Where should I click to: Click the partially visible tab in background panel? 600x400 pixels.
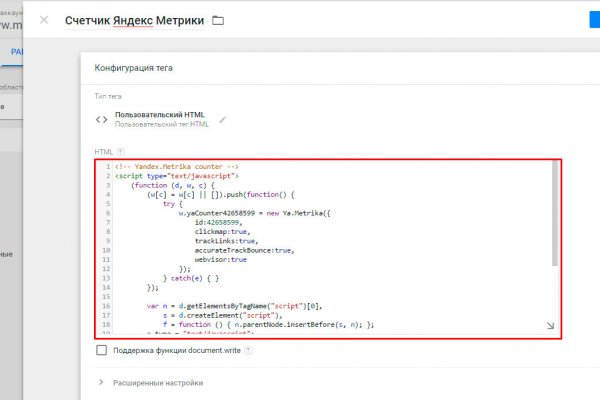(x=15, y=50)
